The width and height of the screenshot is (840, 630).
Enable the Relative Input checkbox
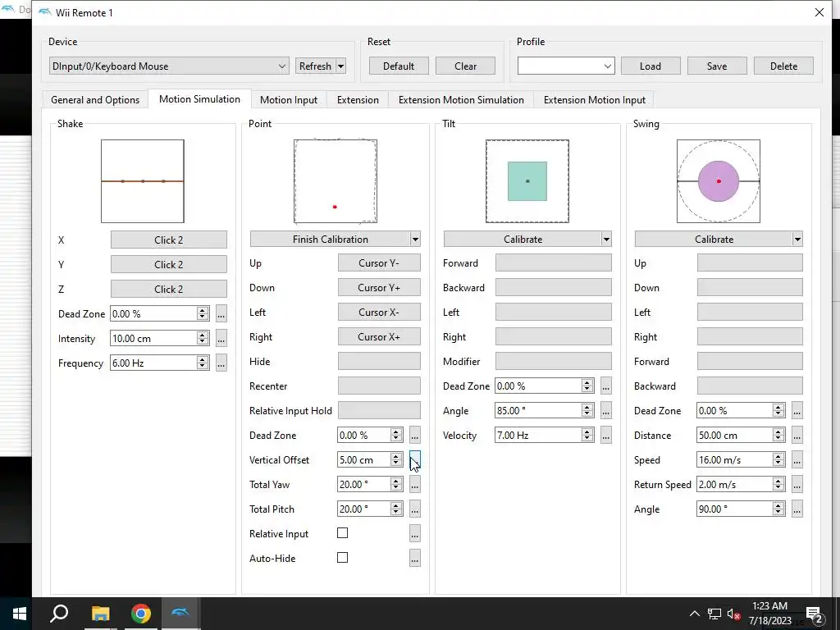342,533
